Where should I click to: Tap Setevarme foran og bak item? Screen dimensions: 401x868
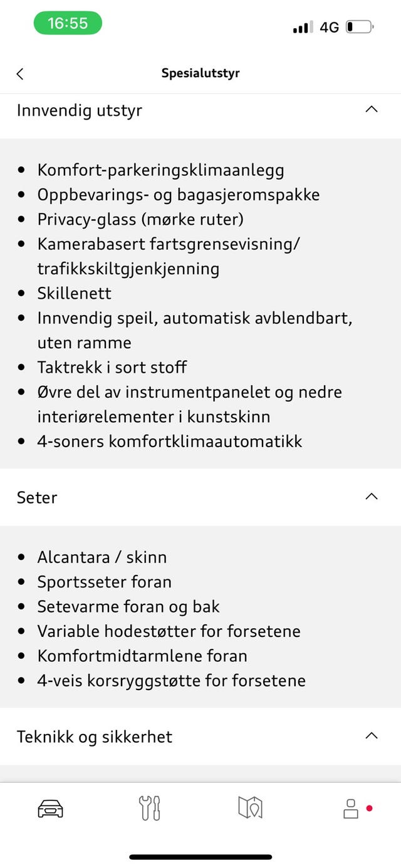(x=128, y=606)
